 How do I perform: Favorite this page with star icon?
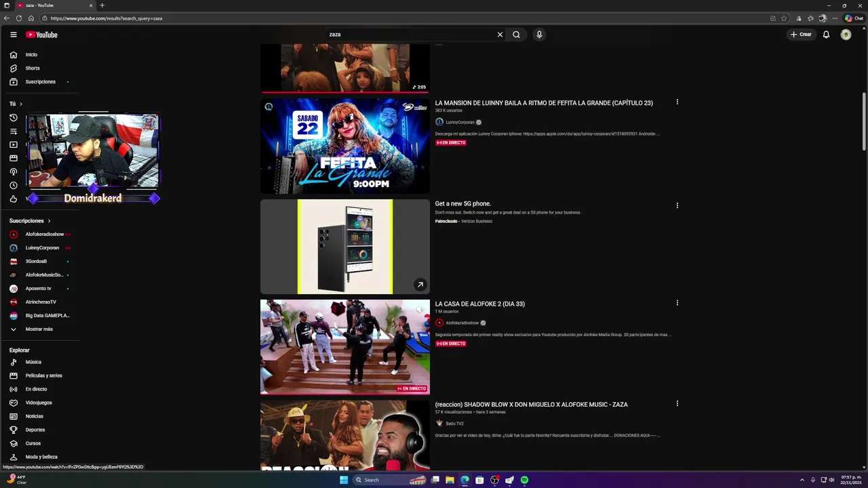pos(784,18)
